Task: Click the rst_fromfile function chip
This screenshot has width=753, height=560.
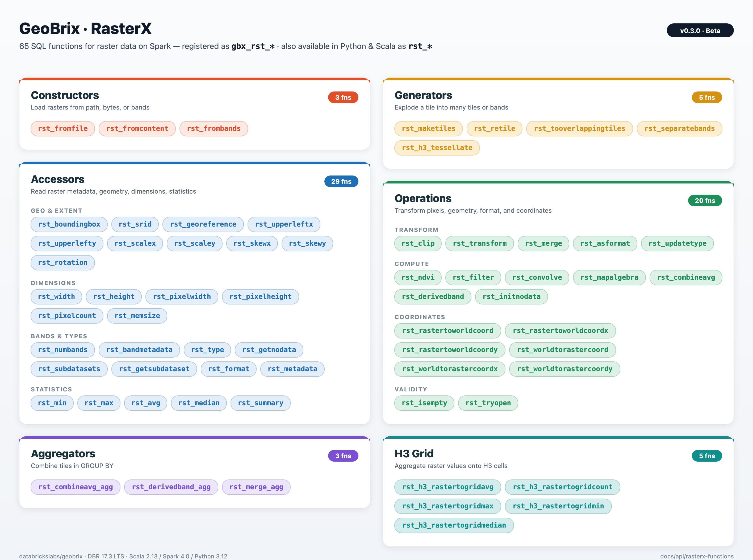Action: (x=63, y=128)
